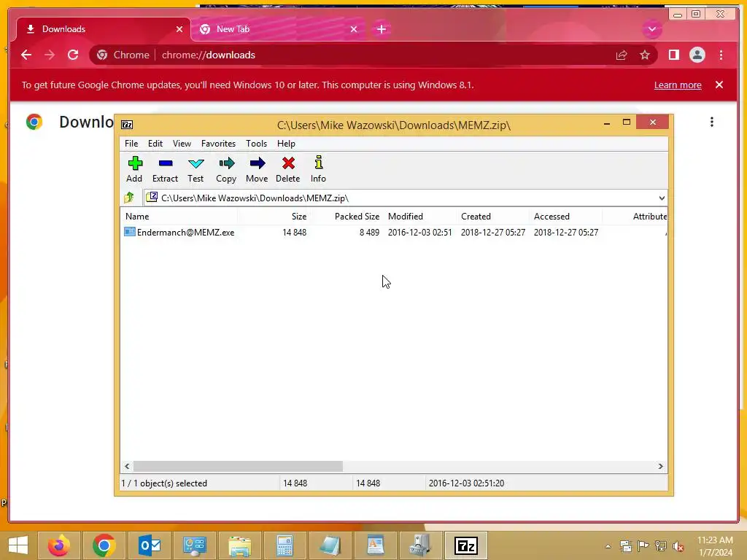
Task: Select Endermanch@MEMZ.exe file icon
Action: [130, 232]
